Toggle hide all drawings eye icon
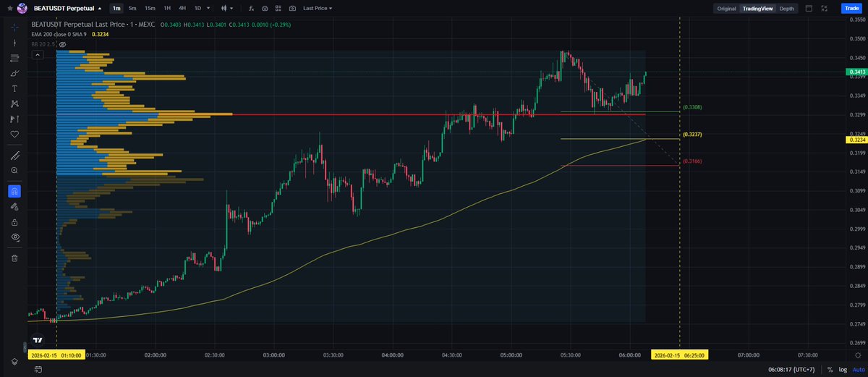Image resolution: width=868 pixels, height=377 pixels. [x=14, y=237]
